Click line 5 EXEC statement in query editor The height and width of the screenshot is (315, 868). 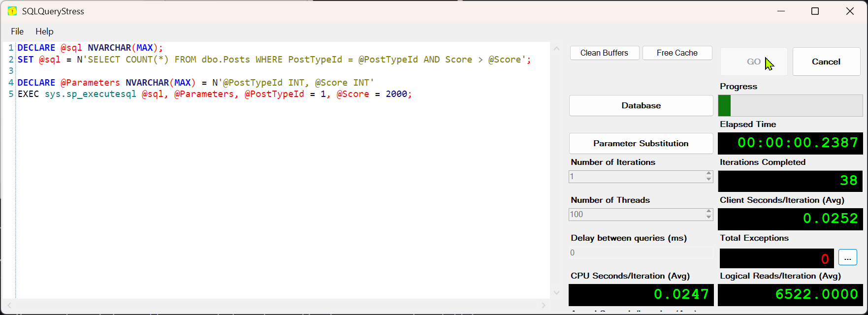pos(214,94)
